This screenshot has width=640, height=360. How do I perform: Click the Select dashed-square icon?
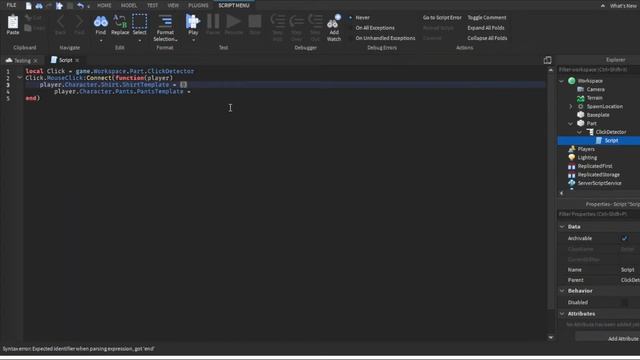pos(139,21)
